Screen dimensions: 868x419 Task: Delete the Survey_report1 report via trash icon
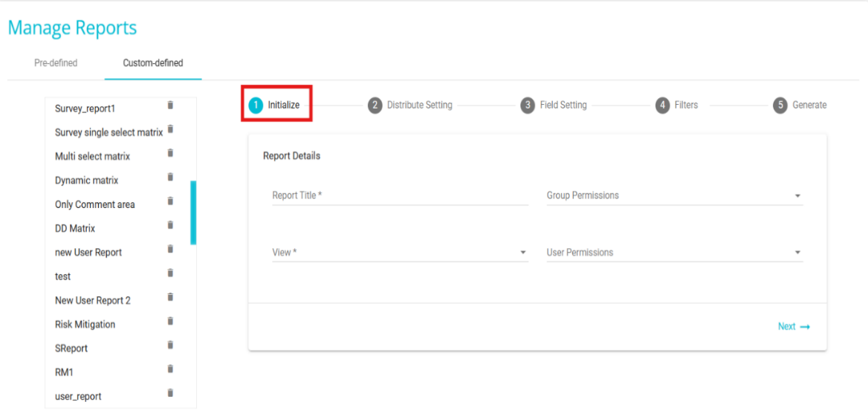170,105
